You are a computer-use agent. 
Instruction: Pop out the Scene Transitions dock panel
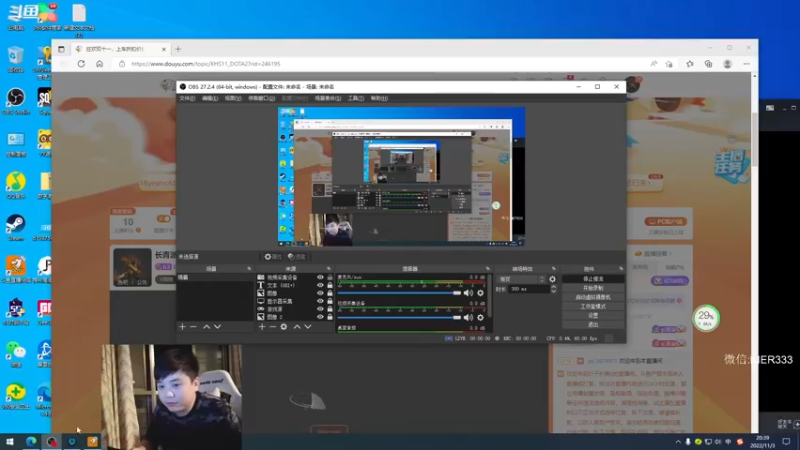[x=554, y=269]
